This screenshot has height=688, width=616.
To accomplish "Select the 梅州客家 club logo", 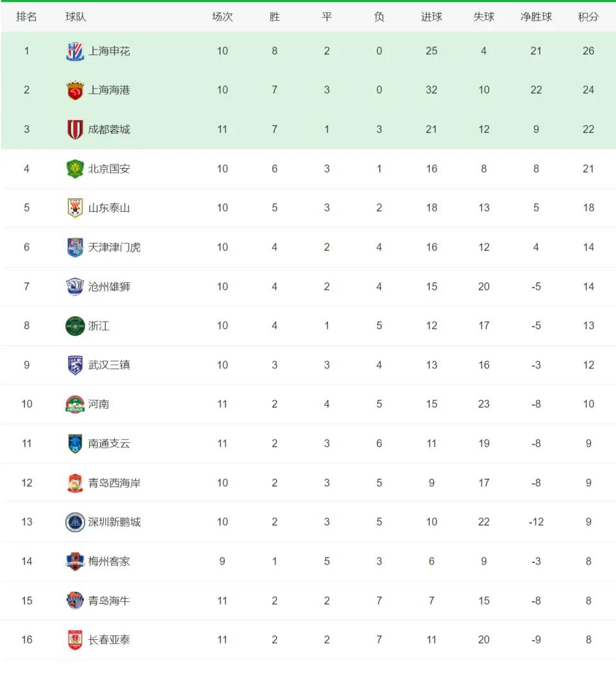I will point(75,561).
